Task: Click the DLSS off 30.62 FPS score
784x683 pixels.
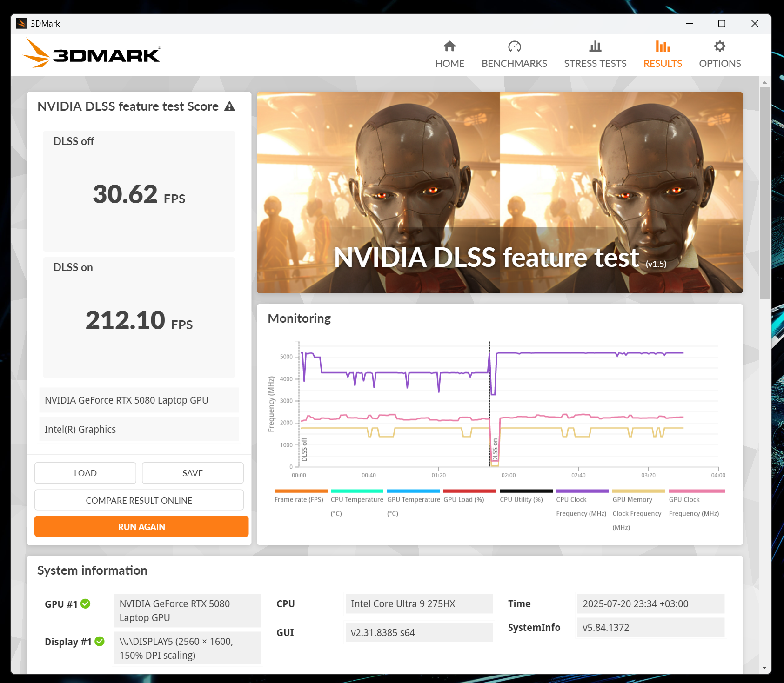Action: click(139, 194)
